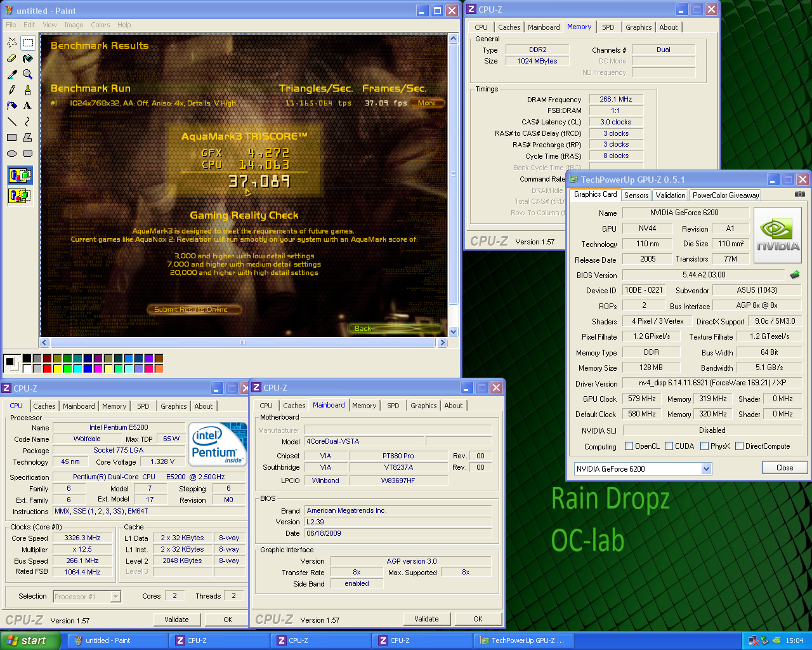Open the Windows Start menu
The height and width of the screenshot is (650, 812).
[x=30, y=640]
